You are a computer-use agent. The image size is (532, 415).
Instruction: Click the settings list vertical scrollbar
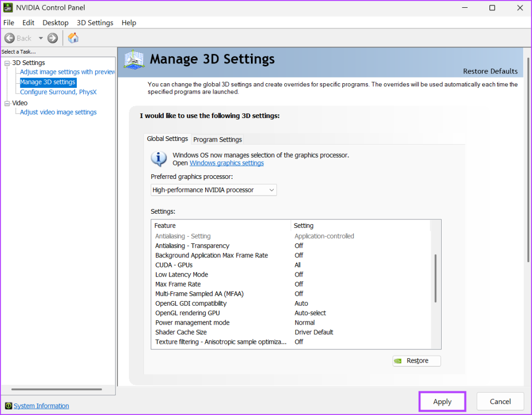(x=435, y=278)
